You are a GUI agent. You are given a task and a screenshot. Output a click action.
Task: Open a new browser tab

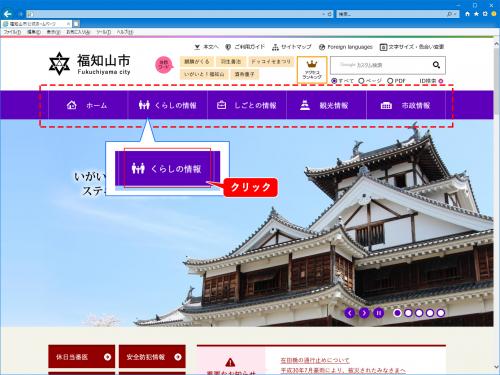coord(76,24)
